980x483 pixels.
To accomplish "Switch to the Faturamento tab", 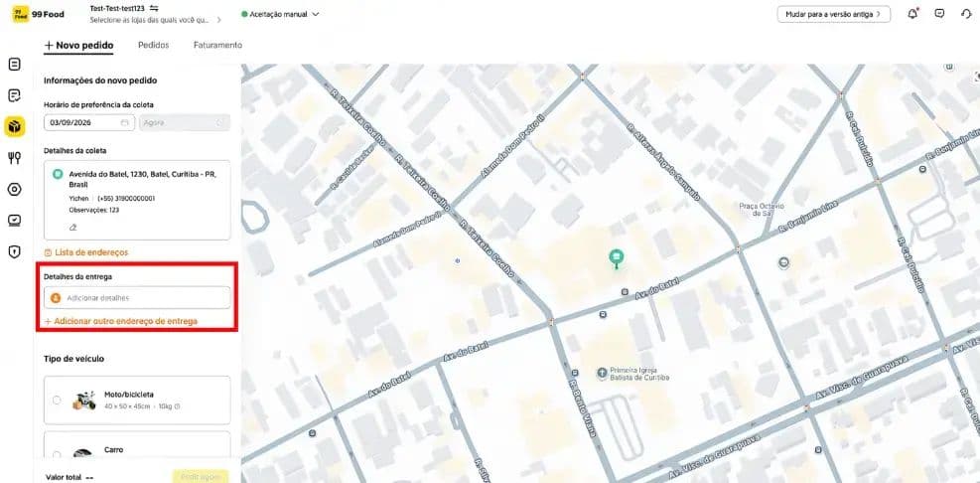I will (x=217, y=45).
